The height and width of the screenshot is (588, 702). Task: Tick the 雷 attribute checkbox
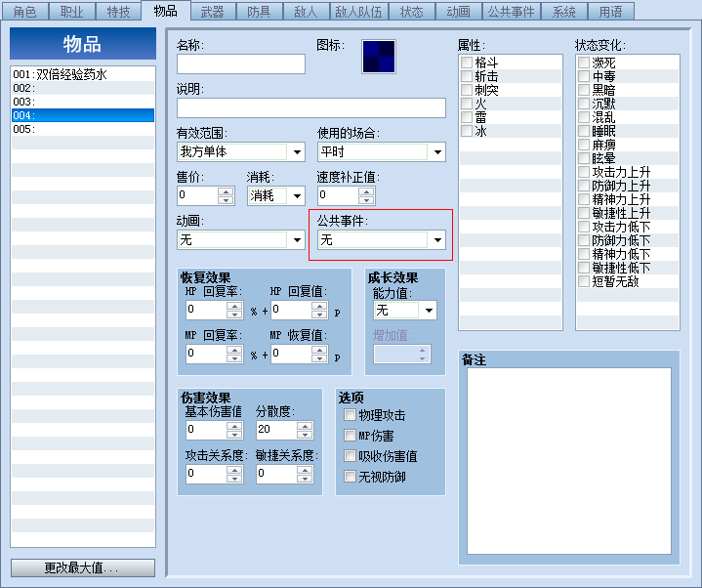pos(467,117)
